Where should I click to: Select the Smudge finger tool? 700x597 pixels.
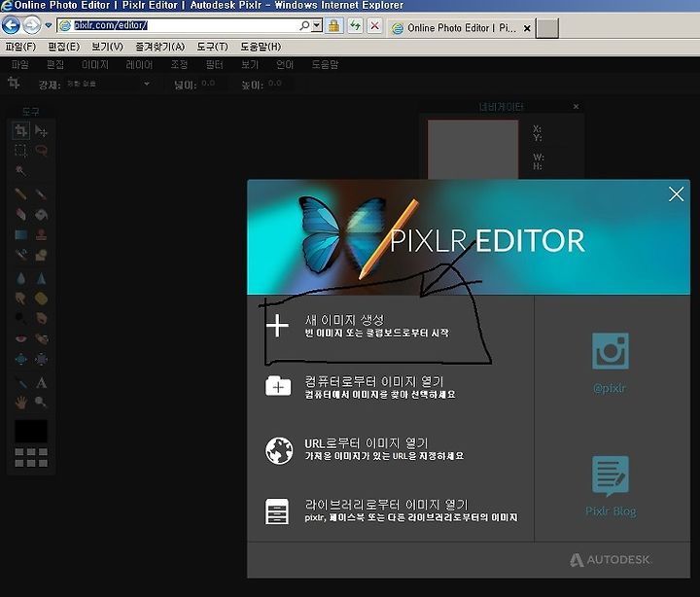(20, 298)
